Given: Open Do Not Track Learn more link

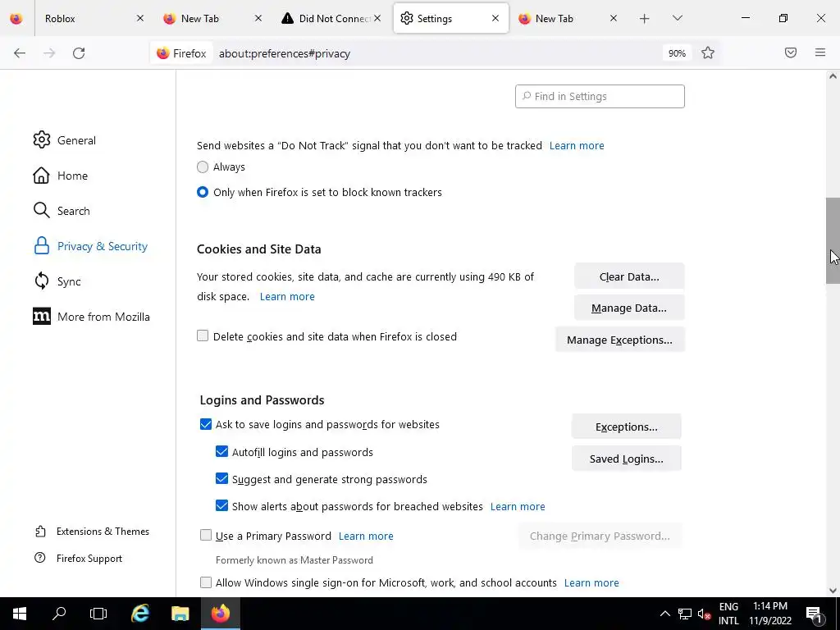Looking at the screenshot, I should [x=577, y=146].
